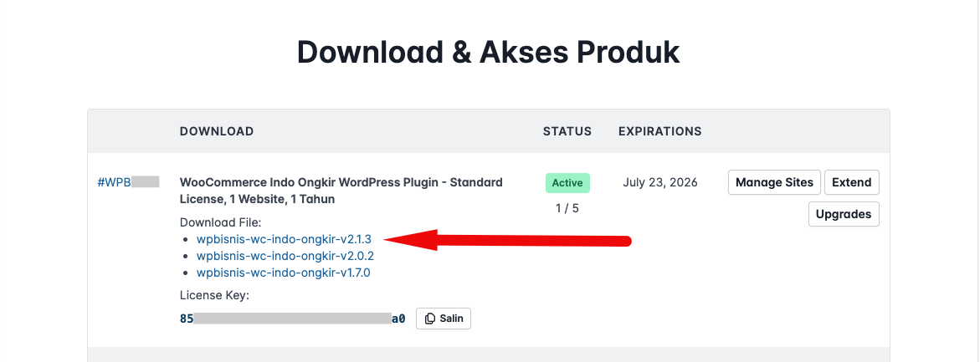Open the Upgrades options button
Screen dimensions: 980x362
coord(844,214)
